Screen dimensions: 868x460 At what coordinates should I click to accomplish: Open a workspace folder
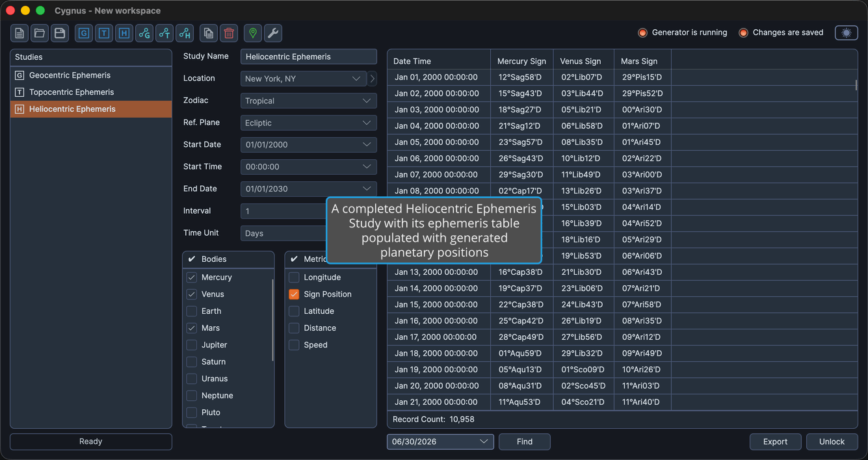(x=40, y=33)
